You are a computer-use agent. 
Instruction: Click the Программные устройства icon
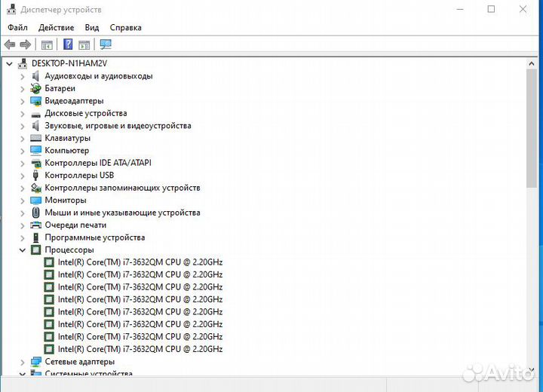pos(35,237)
